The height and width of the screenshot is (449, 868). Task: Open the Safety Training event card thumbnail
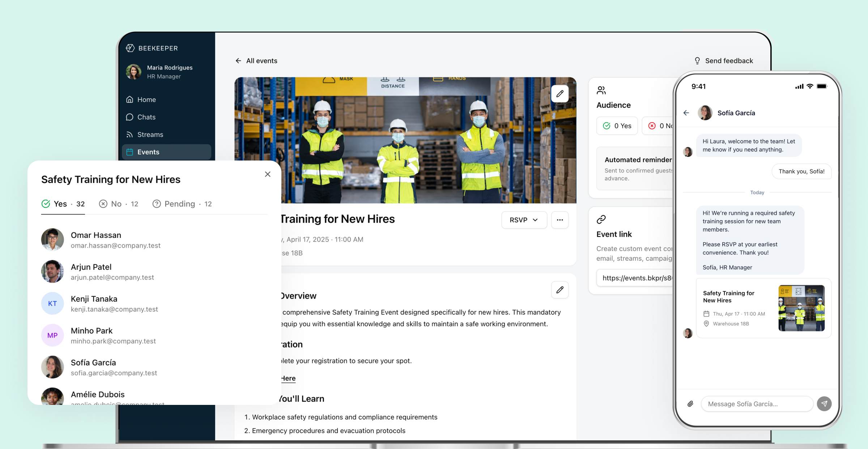click(x=801, y=308)
